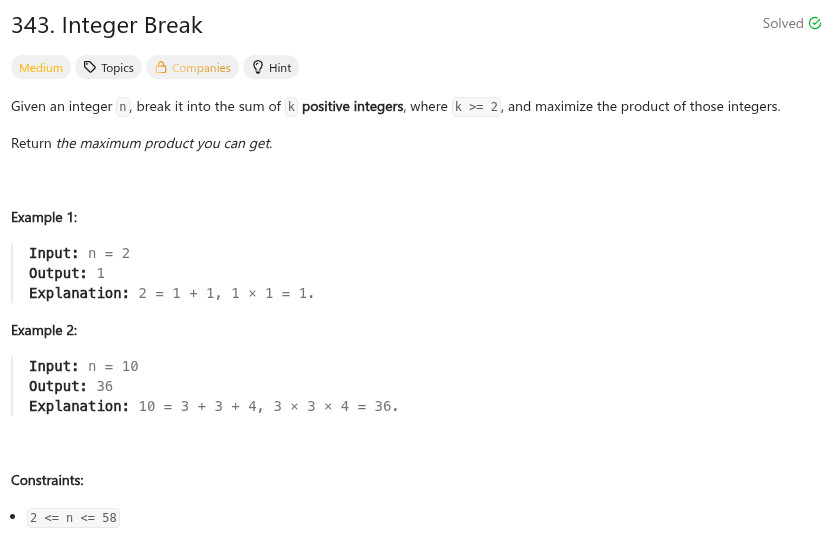Viewport: 834px width, 549px height.
Task: Select the Medium difficulty badge
Action: (41, 68)
